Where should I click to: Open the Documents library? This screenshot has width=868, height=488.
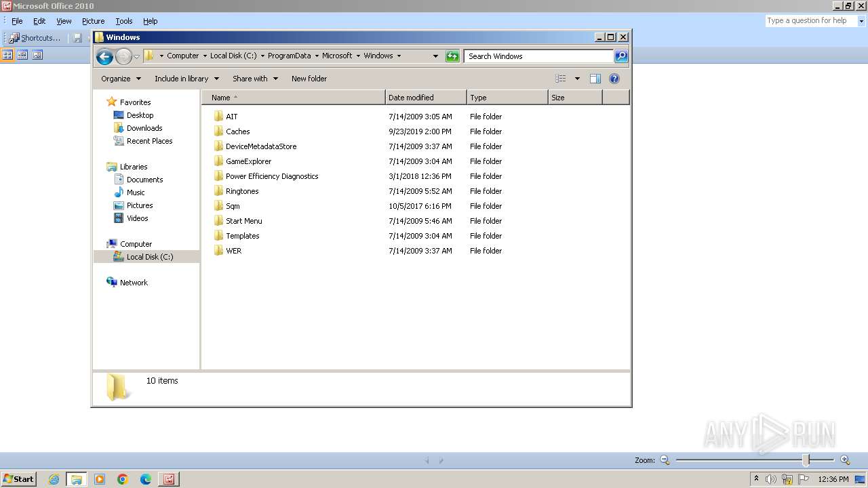[144, 180]
